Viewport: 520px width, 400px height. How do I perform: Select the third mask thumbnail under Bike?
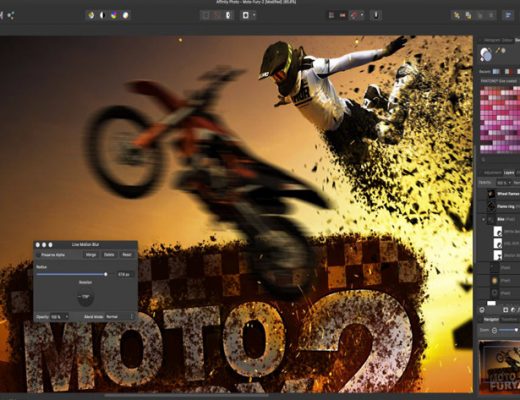pos(498,255)
